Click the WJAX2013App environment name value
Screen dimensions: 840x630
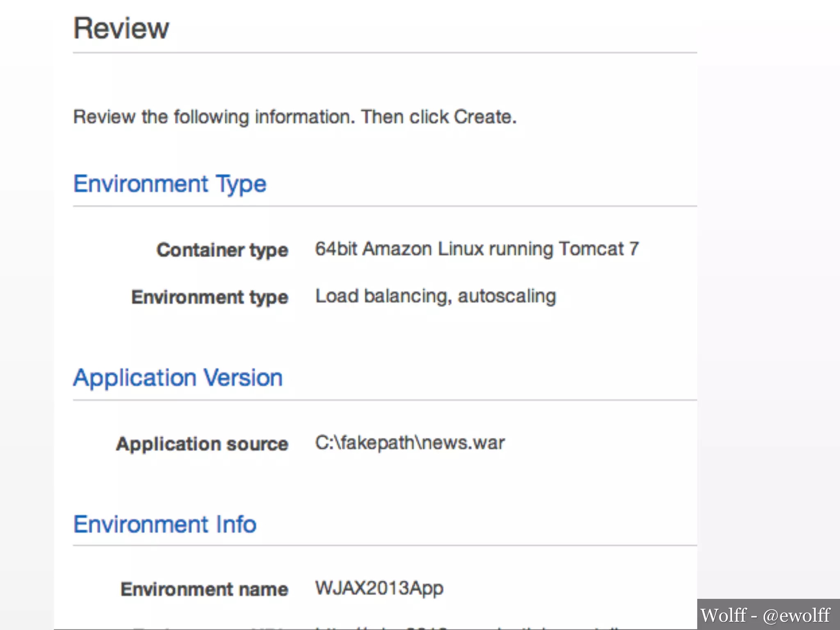tap(379, 589)
